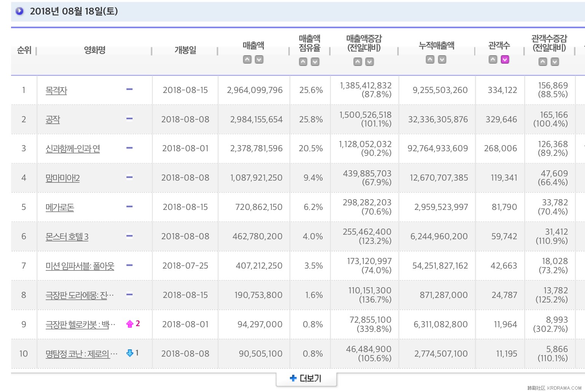Select 메가로돈 revenue 720,862,150
The width and height of the screenshot is (585, 392).
coord(259,207)
